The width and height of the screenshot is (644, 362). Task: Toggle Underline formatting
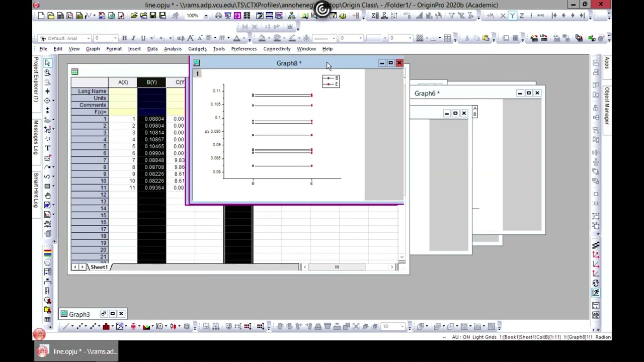pos(143,38)
